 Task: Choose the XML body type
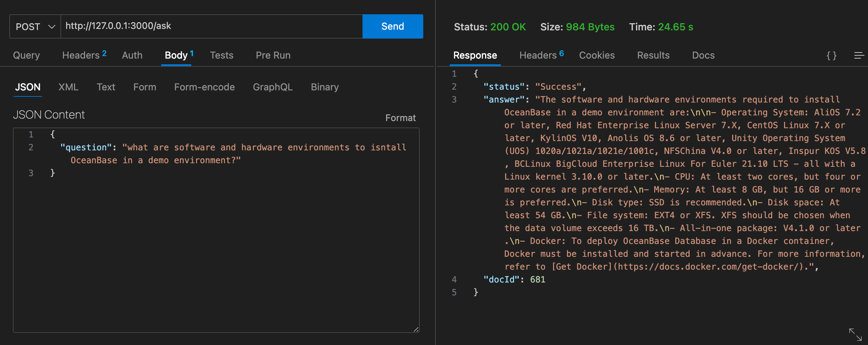point(68,87)
